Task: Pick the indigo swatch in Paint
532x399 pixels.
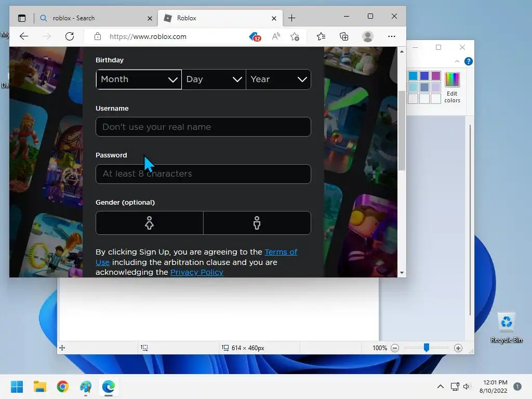Action: pos(424,76)
